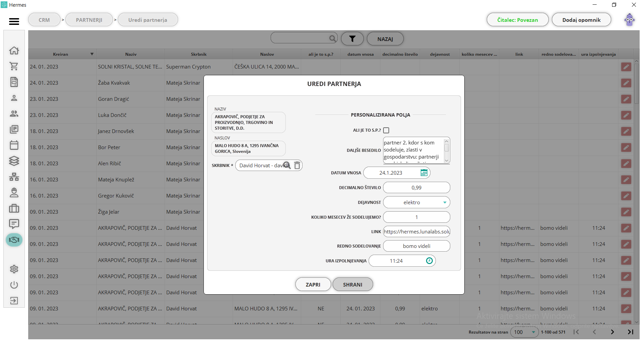Click the Naslov column header
This screenshot has width=644, height=345.
click(x=267, y=54)
